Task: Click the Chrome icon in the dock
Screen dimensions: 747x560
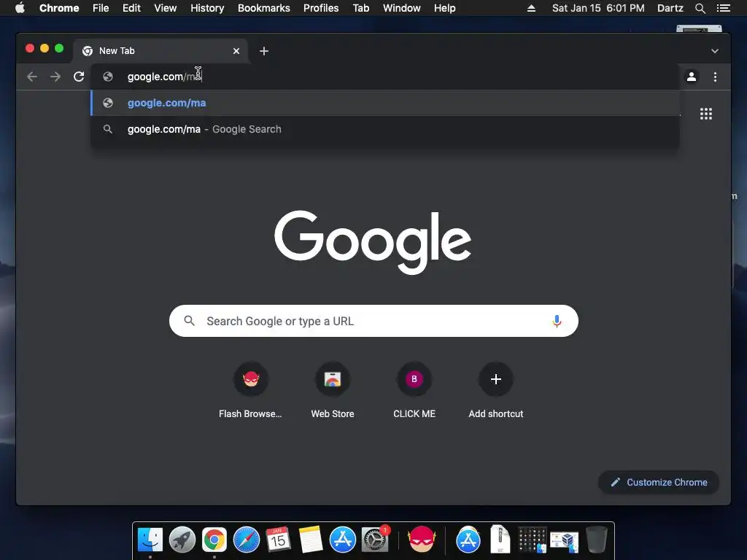Action: (x=214, y=540)
